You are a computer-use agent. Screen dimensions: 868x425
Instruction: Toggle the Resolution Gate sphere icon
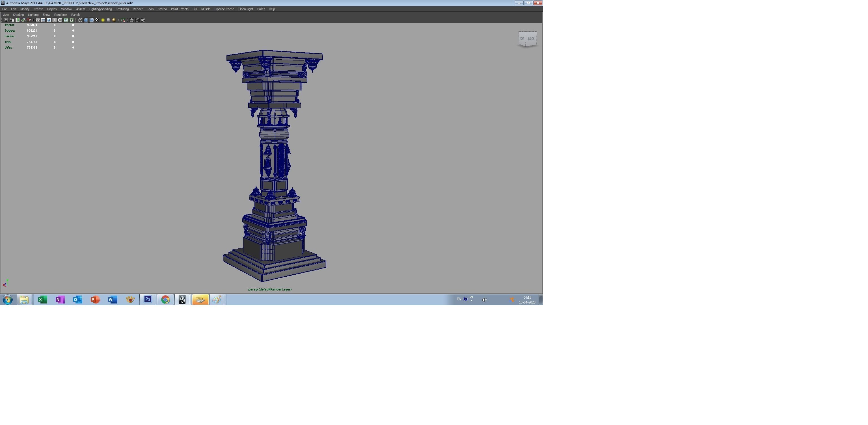[x=49, y=20]
